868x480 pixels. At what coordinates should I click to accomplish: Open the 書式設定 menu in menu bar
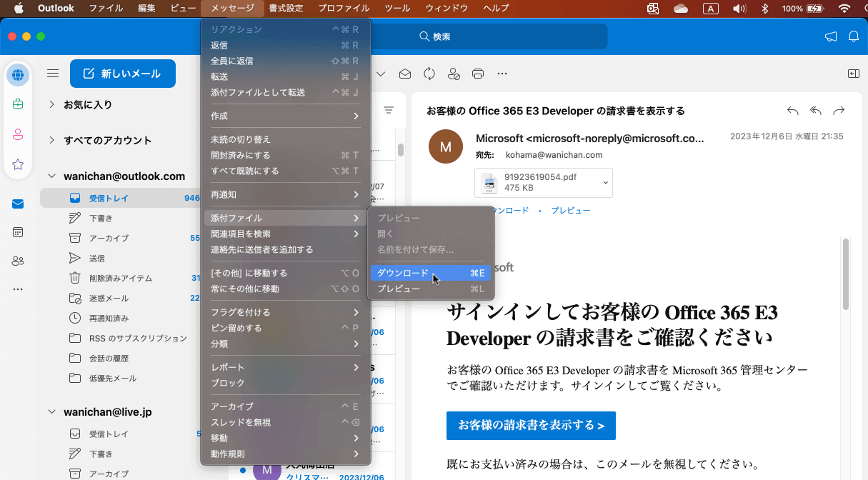click(x=286, y=9)
